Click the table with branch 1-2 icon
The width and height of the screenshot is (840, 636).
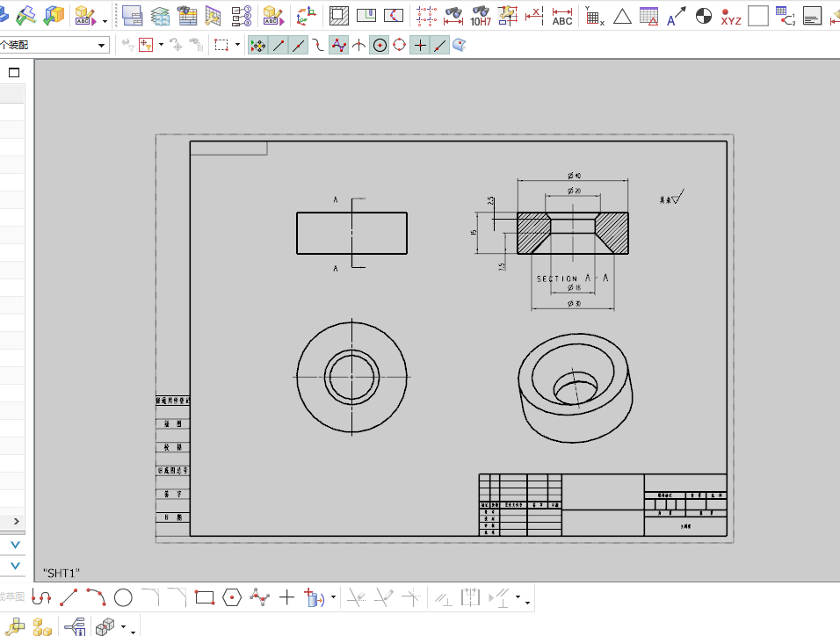786,16
